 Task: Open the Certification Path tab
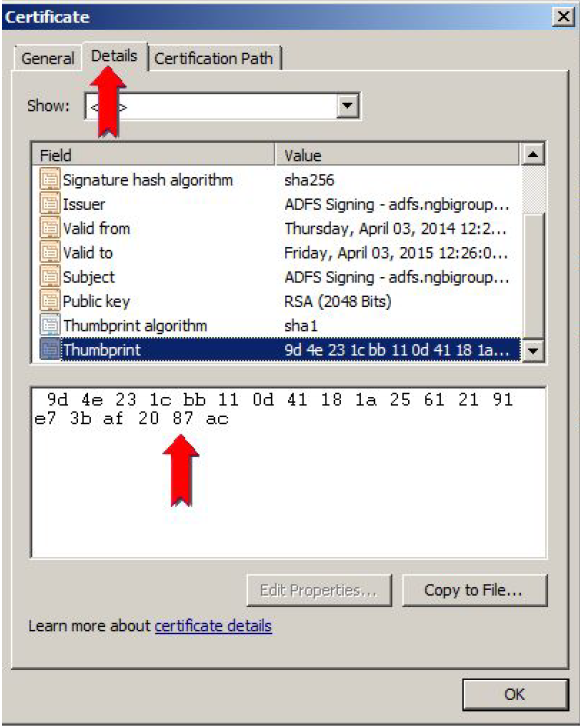click(x=214, y=58)
